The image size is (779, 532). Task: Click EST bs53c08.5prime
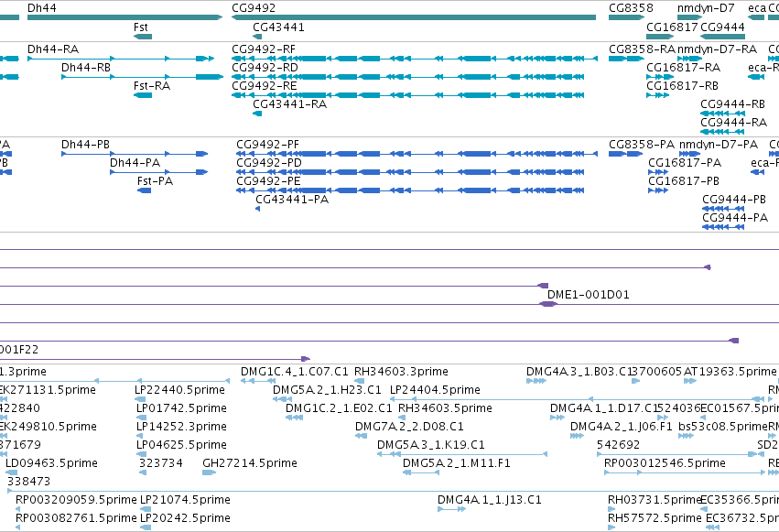tap(686, 436)
